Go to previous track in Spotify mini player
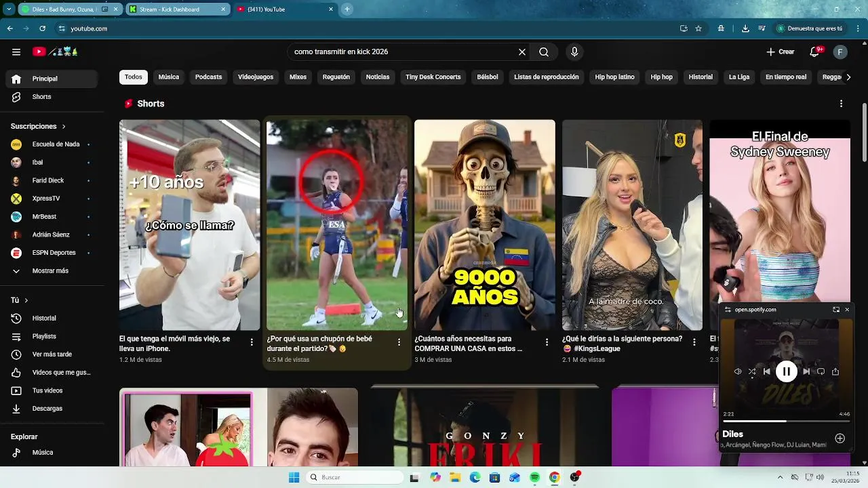Viewport: 868px width, 488px height. [766, 371]
